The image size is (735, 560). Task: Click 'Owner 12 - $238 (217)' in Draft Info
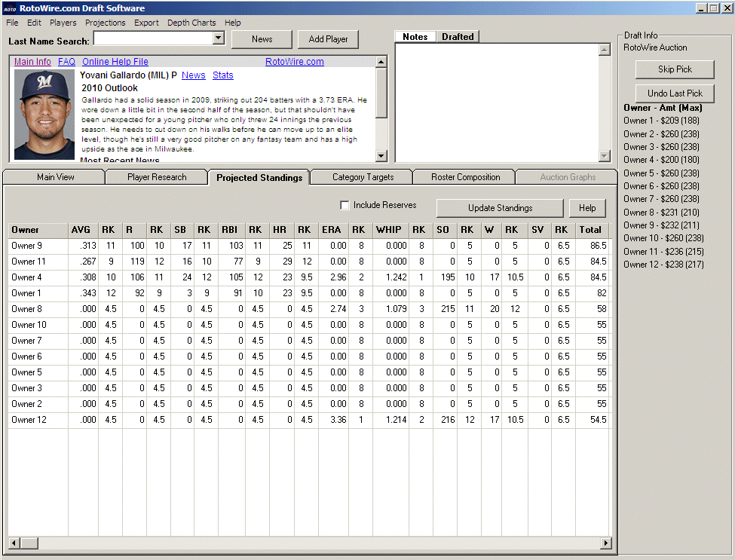click(663, 265)
